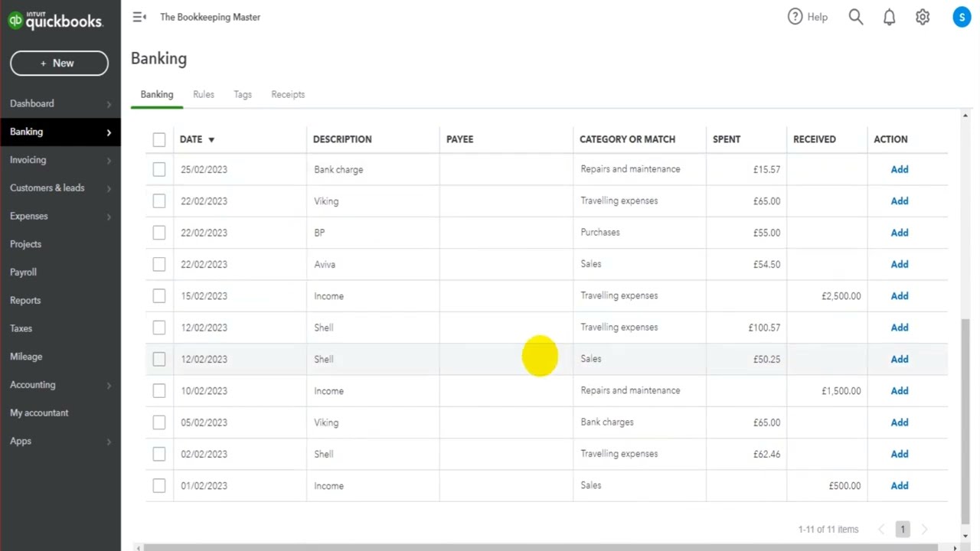
Task: Go to next page arrow in pagination
Action: [924, 529]
